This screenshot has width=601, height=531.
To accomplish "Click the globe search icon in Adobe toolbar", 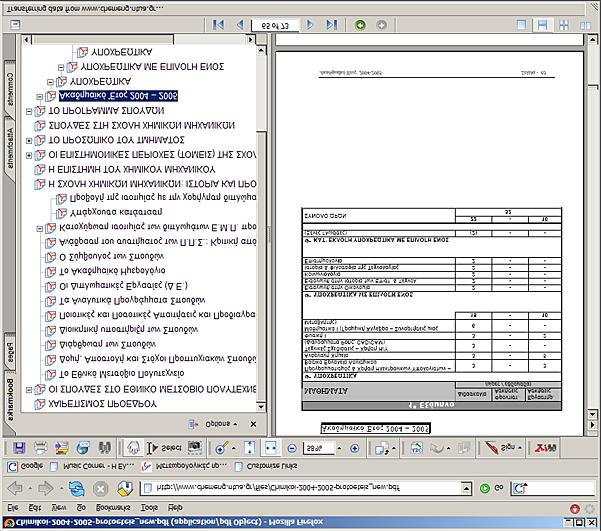I will [82, 447].
